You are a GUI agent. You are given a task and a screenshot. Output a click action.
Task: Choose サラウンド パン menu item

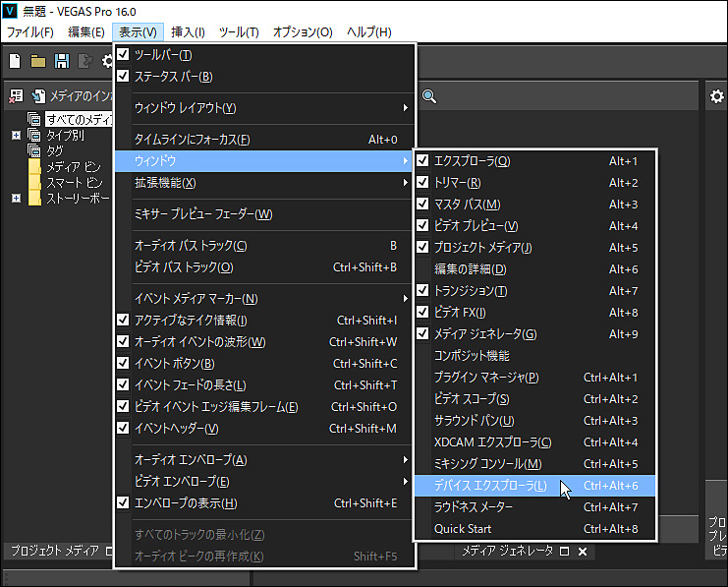tap(534, 421)
